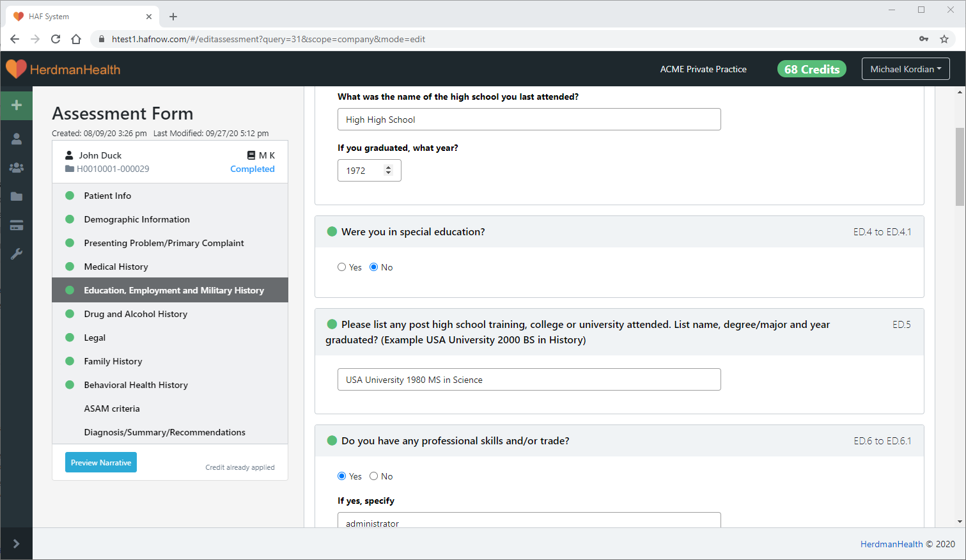Click the HerdmanHealth heart logo
This screenshot has height=560, width=966.
pyautogui.click(x=16, y=69)
